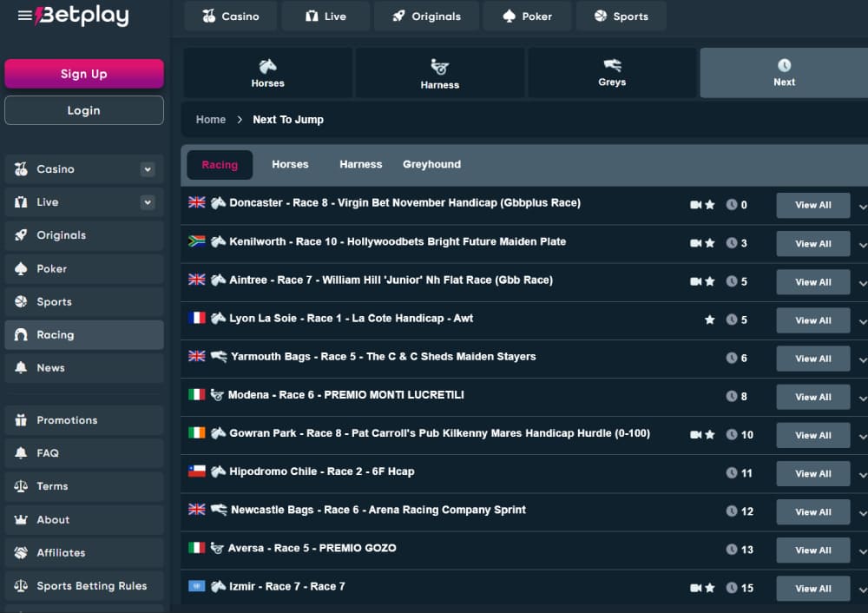868x613 pixels.
Task: Click the video camera icon for Doncaster race
Action: tap(695, 205)
